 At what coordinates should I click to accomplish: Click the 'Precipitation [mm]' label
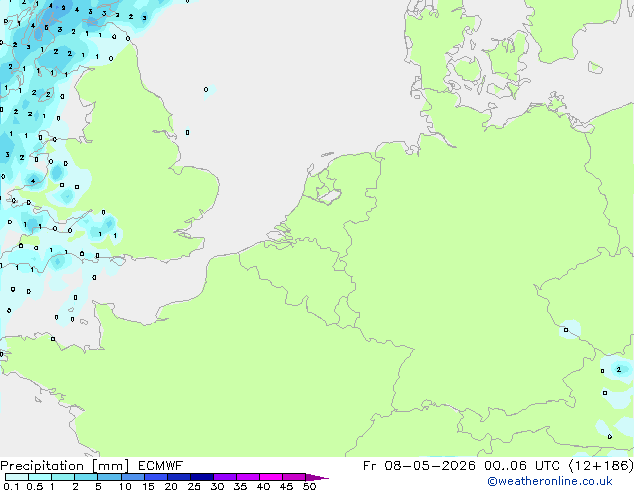point(64,466)
